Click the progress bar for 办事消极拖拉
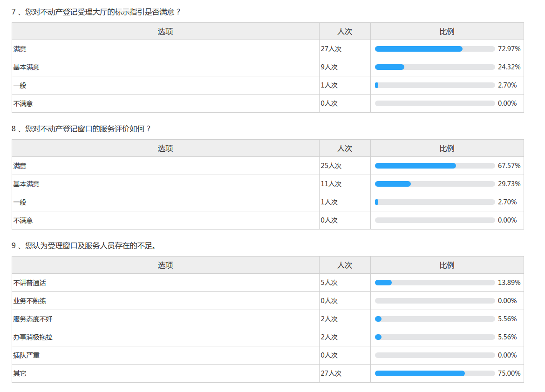Image resolution: width=545 pixels, height=392 pixels. [434, 337]
